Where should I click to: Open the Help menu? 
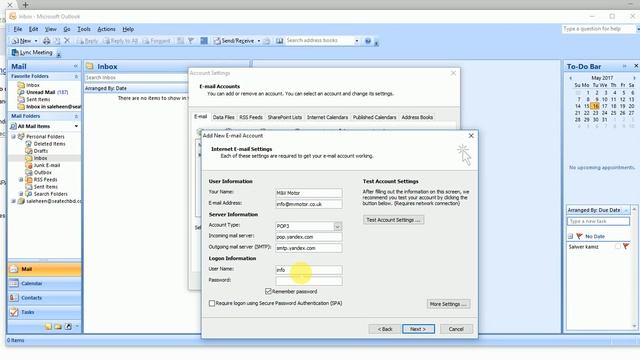(x=128, y=29)
